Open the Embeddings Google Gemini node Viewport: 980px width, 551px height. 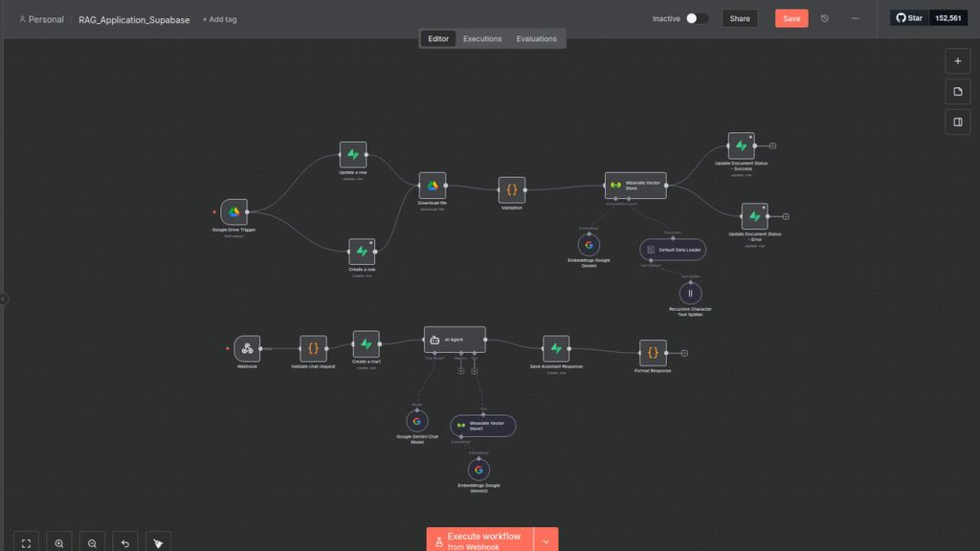(589, 245)
